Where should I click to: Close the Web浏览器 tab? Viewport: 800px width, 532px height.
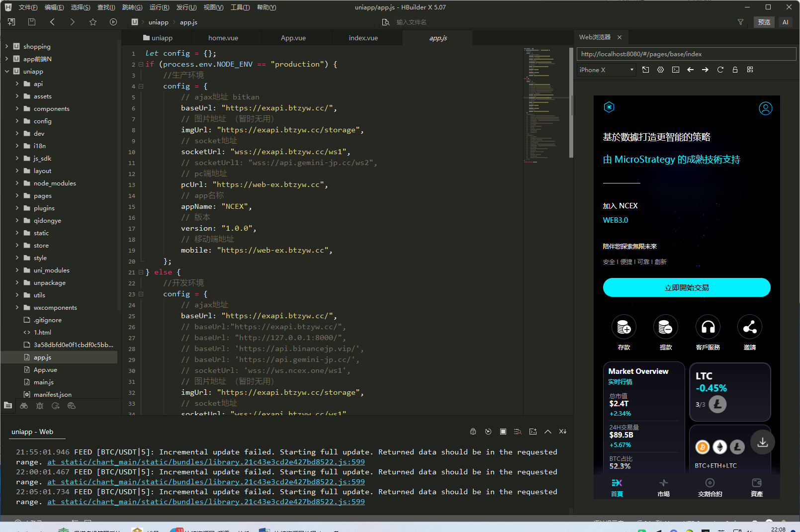click(620, 37)
